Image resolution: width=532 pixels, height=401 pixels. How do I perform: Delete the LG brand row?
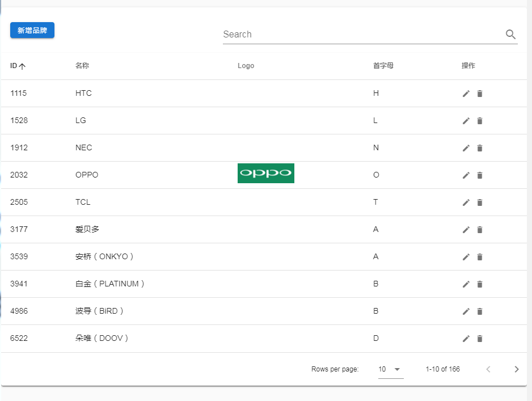click(x=480, y=121)
